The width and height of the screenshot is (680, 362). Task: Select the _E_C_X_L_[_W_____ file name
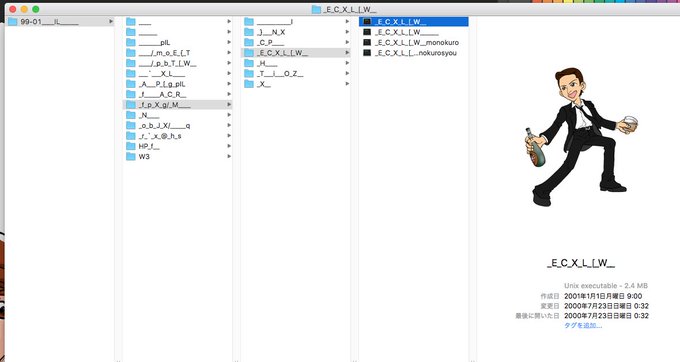(x=407, y=32)
